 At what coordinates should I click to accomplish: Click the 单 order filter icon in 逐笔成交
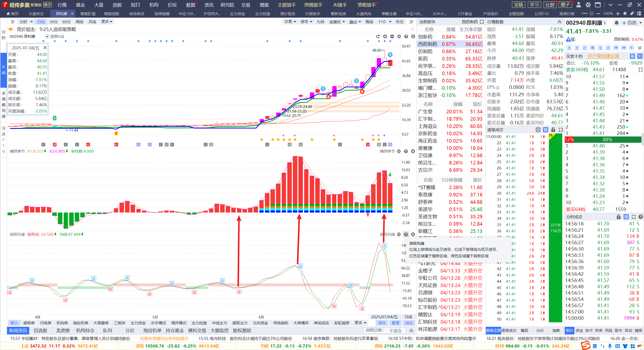[x=538, y=130]
